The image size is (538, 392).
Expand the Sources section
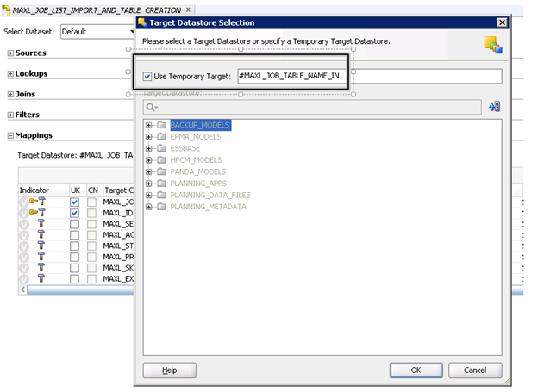tap(10, 53)
